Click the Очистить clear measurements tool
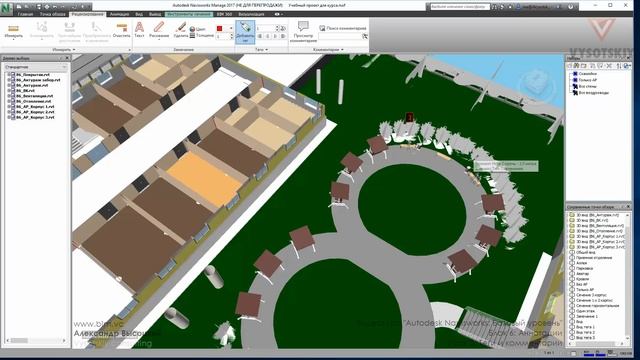 121,31
